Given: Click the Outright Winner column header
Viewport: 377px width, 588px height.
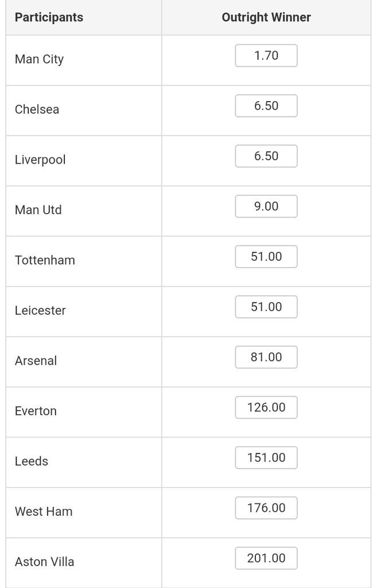Looking at the screenshot, I should click(x=266, y=17).
